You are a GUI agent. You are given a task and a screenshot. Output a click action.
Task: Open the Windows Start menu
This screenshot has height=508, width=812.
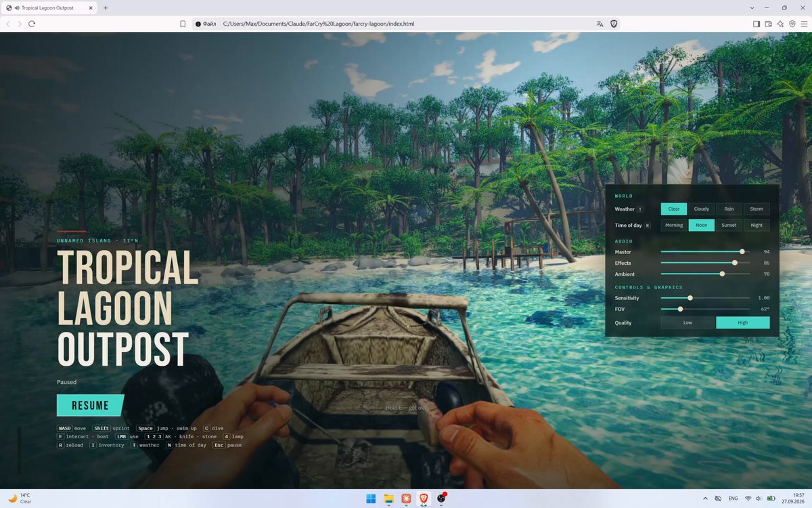tap(371, 499)
